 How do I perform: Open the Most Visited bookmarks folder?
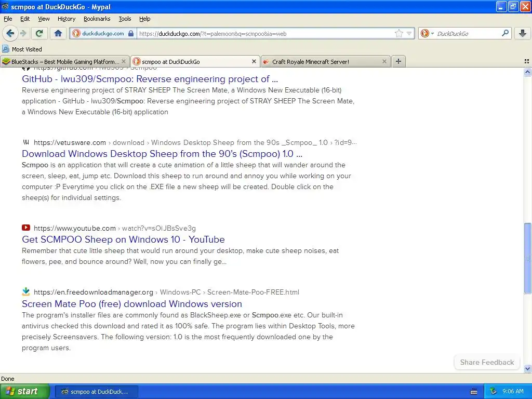coord(22,49)
